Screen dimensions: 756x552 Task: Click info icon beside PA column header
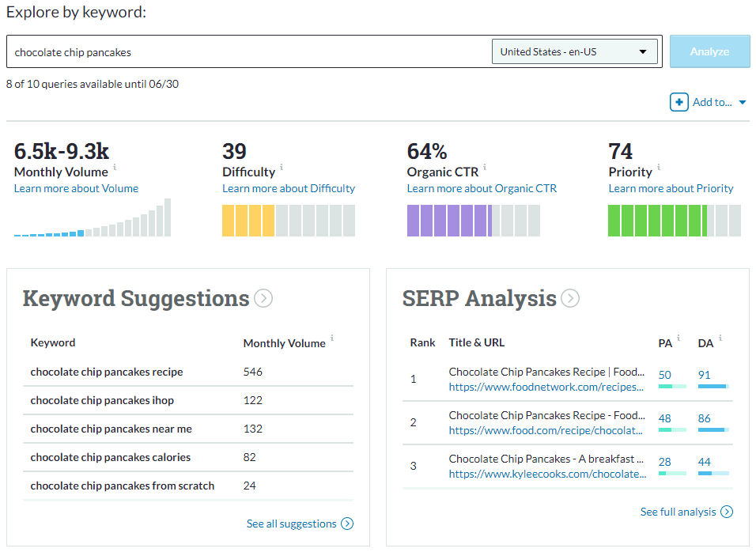679,338
